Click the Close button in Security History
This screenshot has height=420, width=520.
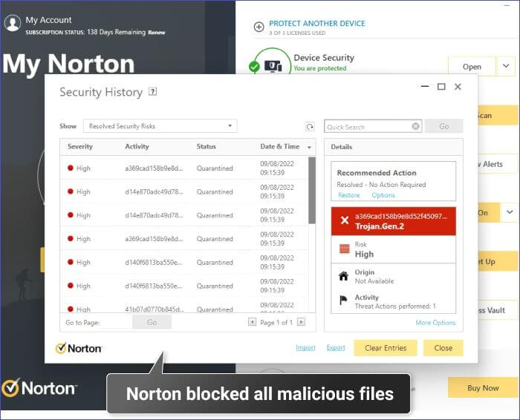click(443, 348)
